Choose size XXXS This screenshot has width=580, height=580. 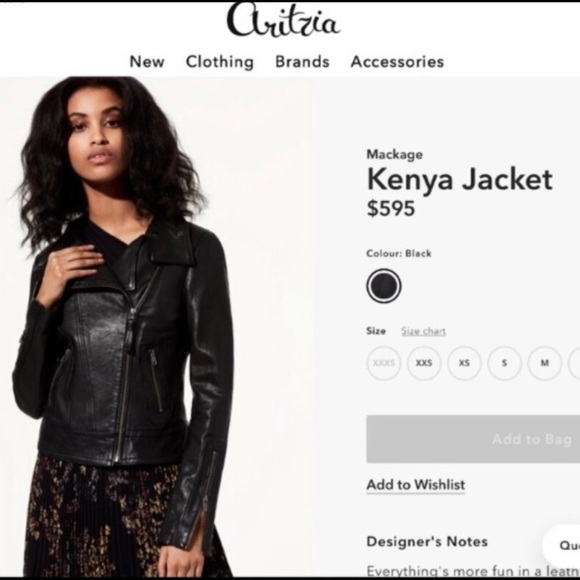(x=384, y=363)
